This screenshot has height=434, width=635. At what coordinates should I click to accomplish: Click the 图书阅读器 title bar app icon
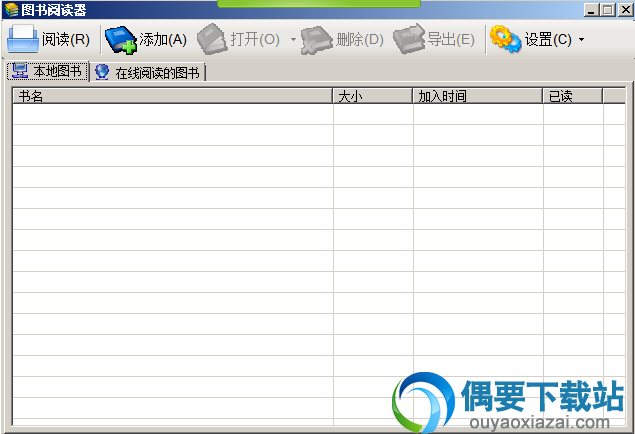(x=11, y=10)
